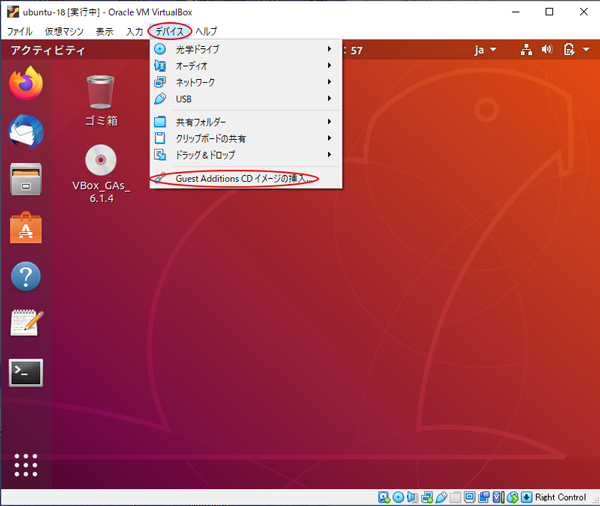This screenshot has width=600, height=506.
Task: Open the system menu dropdown arrow
Action: (586, 50)
